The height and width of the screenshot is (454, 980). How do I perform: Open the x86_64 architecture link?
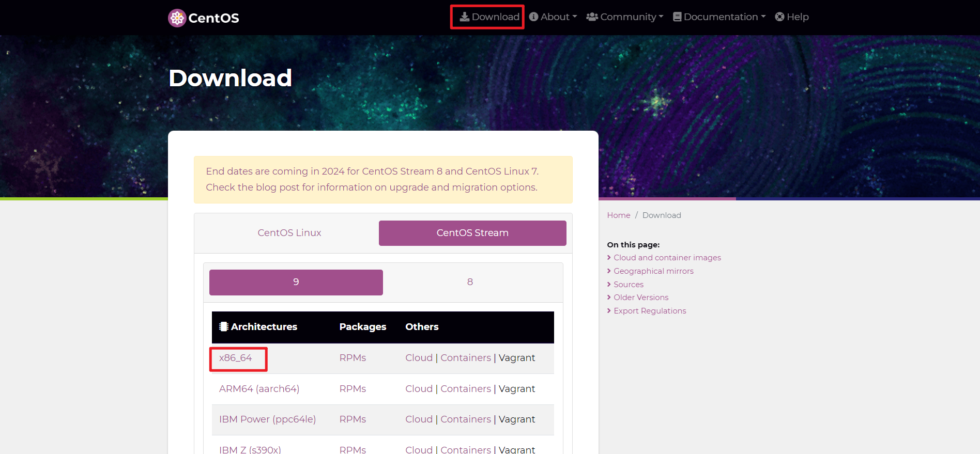[x=236, y=358]
